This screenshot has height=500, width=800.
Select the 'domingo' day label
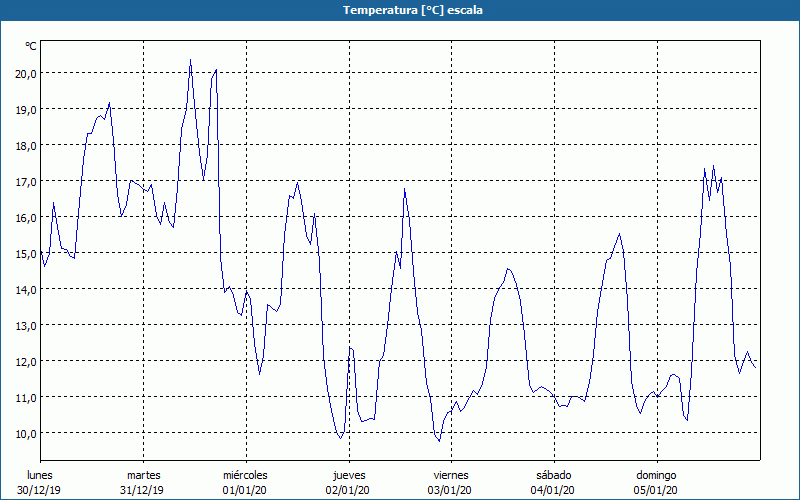point(656,476)
